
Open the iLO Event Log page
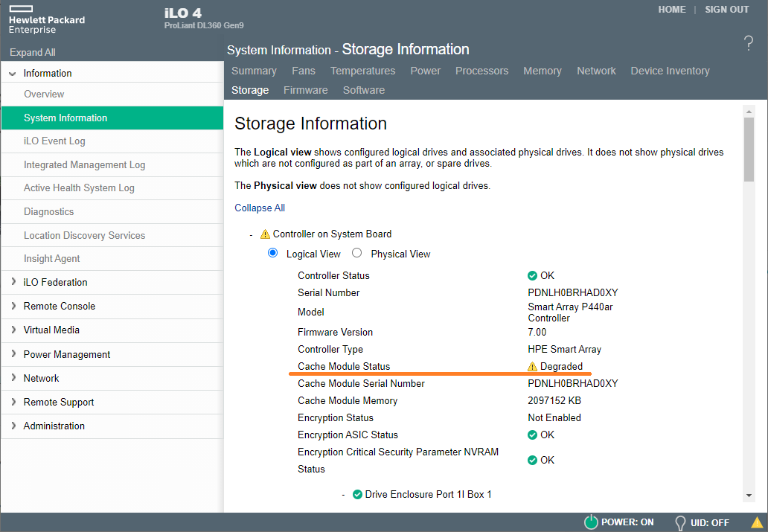coord(54,141)
